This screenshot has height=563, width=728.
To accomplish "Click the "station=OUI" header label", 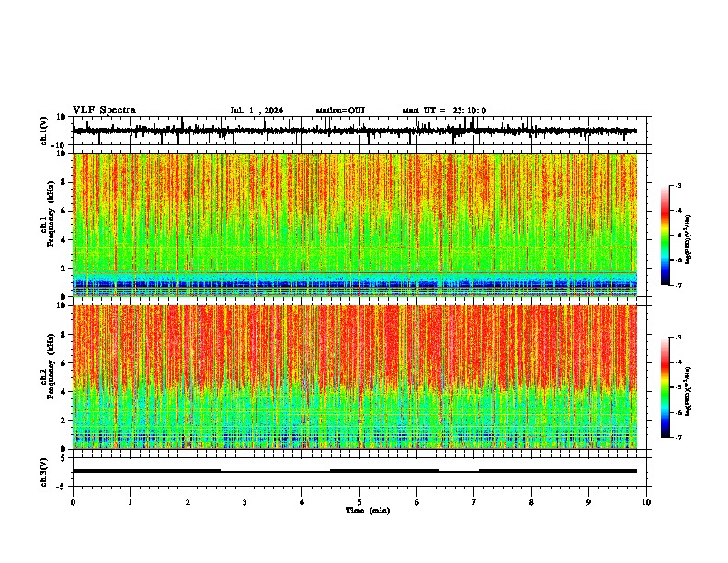I will [340, 110].
